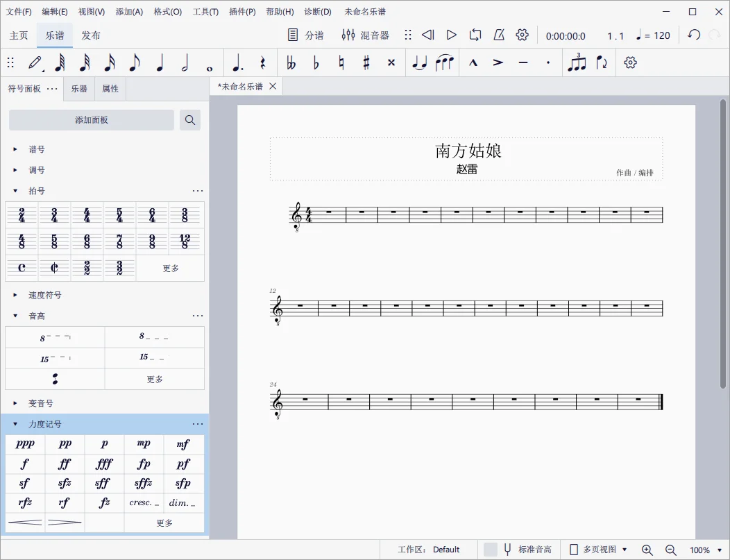Open the 力度记号 palette options menu
The width and height of the screenshot is (730, 560).
point(198,424)
